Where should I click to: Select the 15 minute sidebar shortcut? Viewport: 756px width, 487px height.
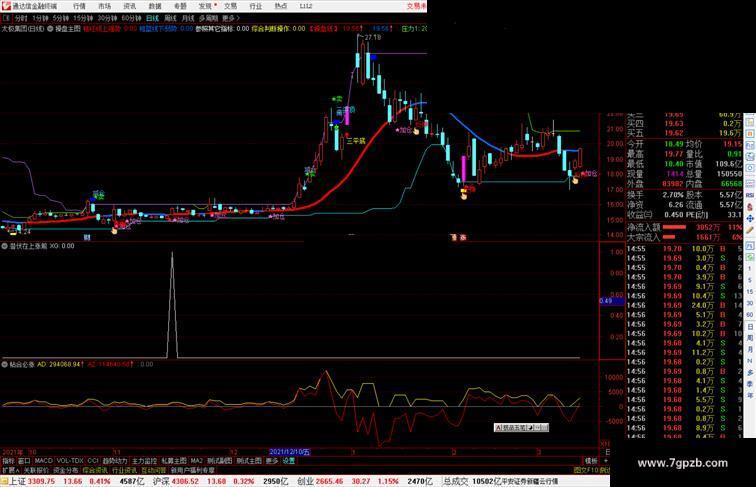click(750, 292)
